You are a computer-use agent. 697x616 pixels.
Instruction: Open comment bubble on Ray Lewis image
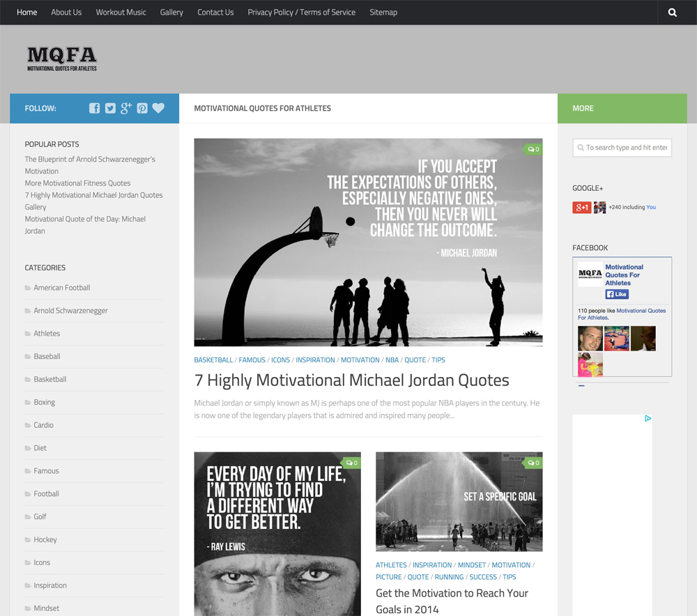coord(351,463)
